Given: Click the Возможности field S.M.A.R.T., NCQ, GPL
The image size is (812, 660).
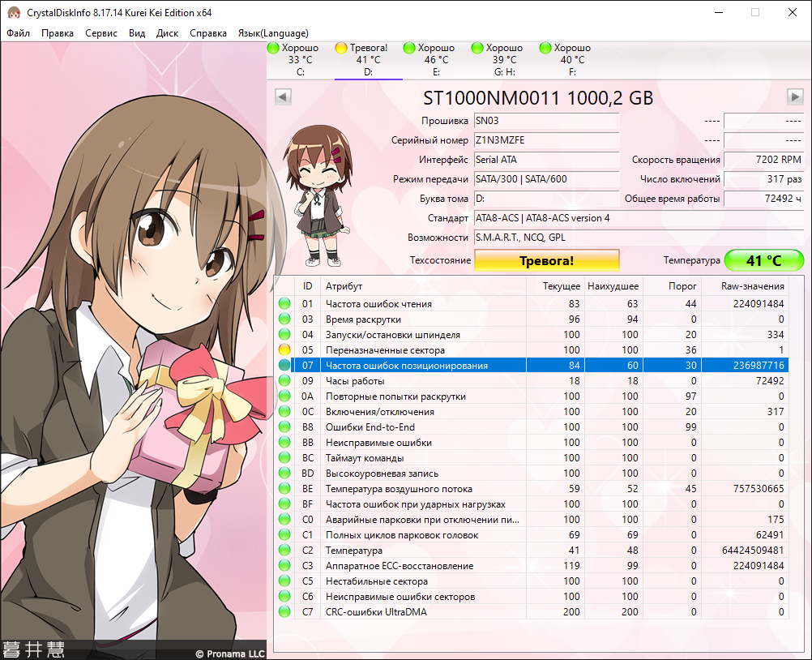Looking at the screenshot, I should [639, 238].
